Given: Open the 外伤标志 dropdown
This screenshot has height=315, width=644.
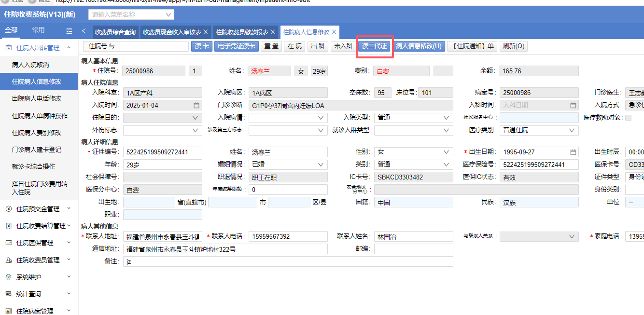Looking at the screenshot, I should (196, 130).
